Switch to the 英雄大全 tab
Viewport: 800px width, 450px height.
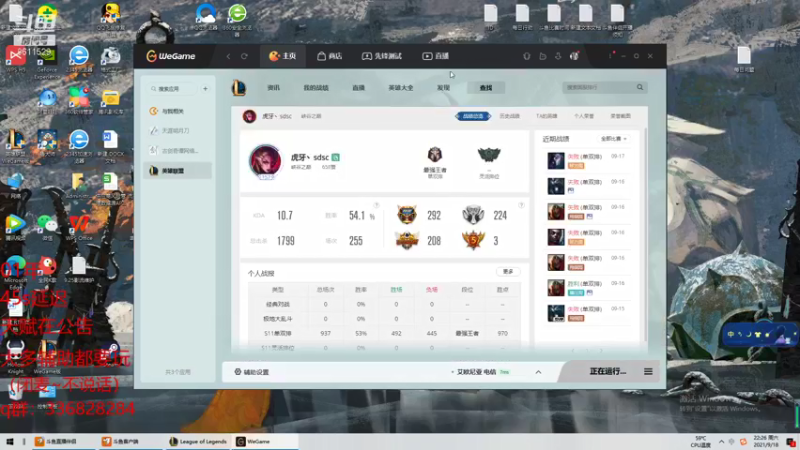pos(401,88)
